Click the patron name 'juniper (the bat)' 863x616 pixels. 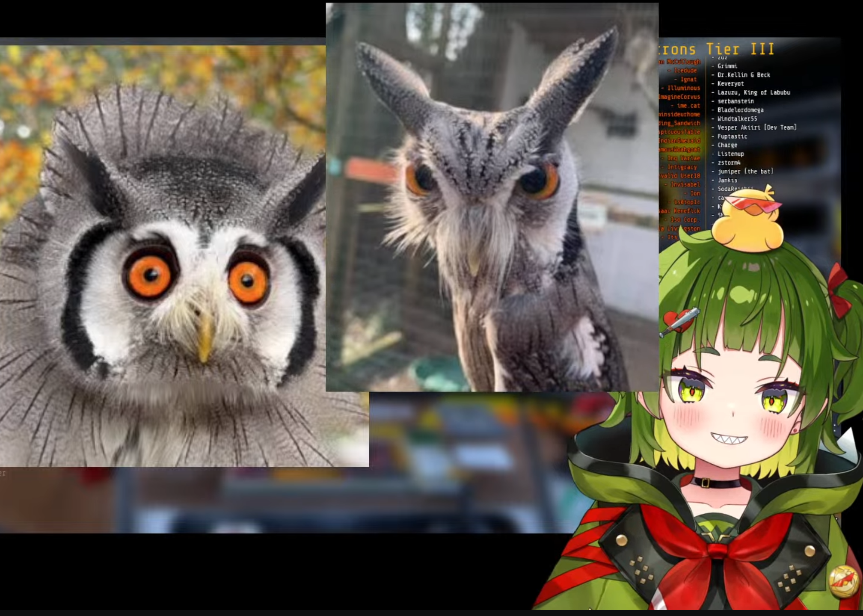point(745,171)
